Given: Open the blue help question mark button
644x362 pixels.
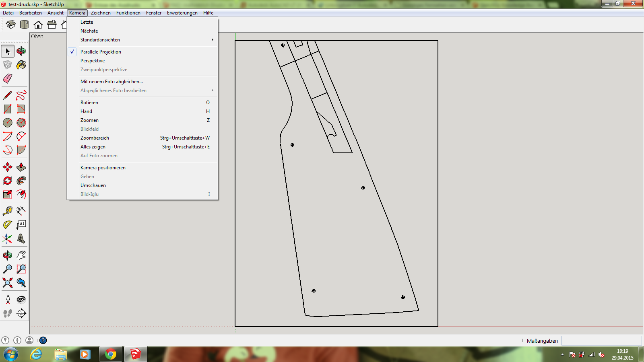Looking at the screenshot, I should [43, 340].
